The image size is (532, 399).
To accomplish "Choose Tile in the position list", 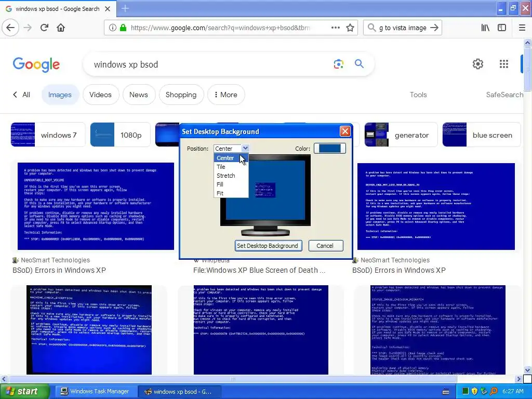I will [x=231, y=167].
